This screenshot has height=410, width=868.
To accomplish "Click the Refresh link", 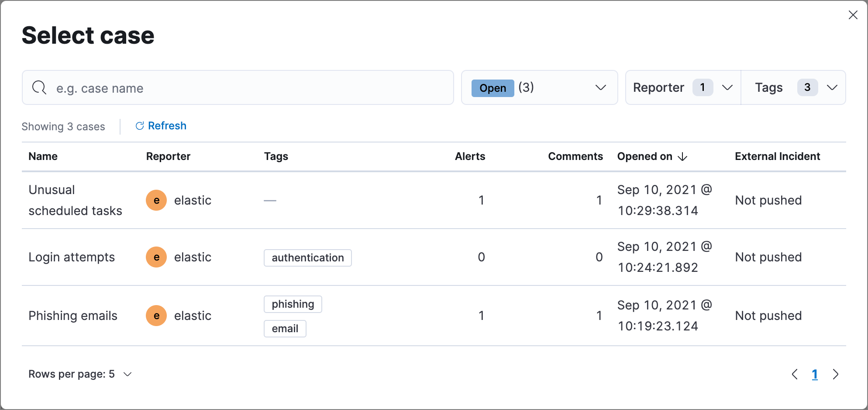I will (x=167, y=125).
